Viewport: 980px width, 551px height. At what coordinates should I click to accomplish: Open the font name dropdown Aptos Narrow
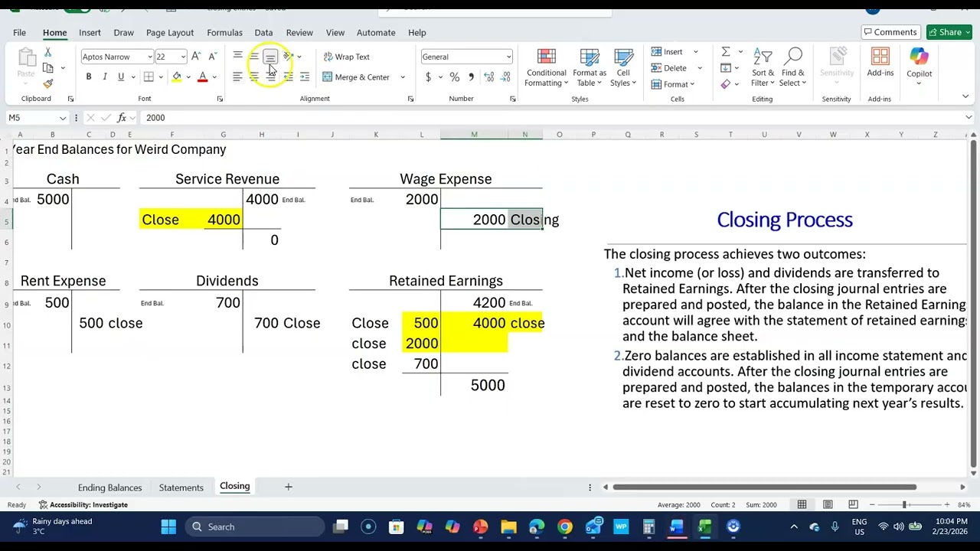[x=149, y=57]
